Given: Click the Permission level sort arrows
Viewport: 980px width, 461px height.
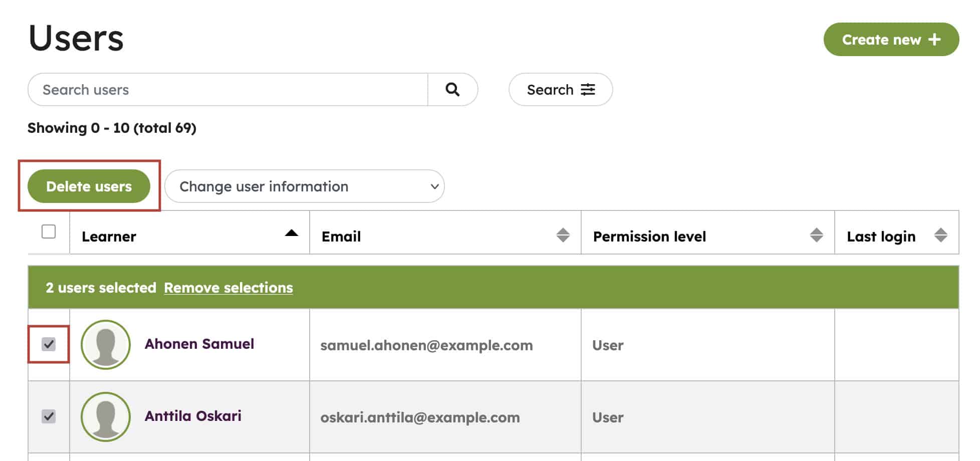Looking at the screenshot, I should [x=817, y=235].
